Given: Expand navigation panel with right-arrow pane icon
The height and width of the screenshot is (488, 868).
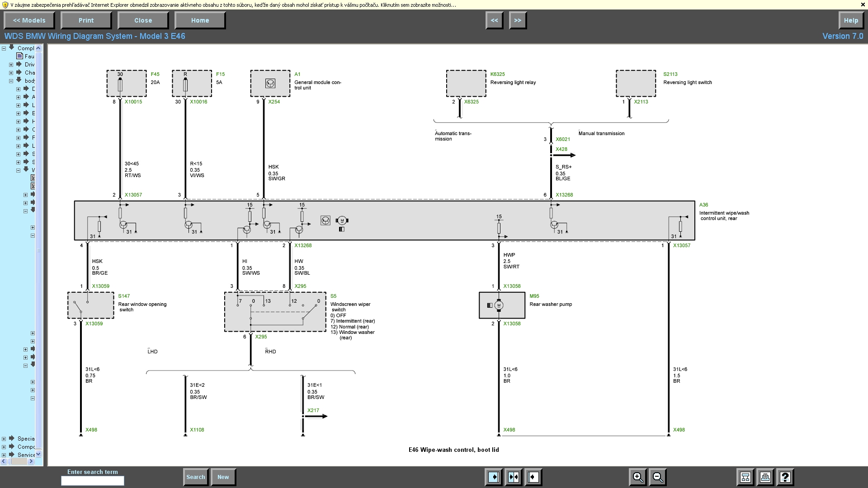Looking at the screenshot, I should click(494, 477).
